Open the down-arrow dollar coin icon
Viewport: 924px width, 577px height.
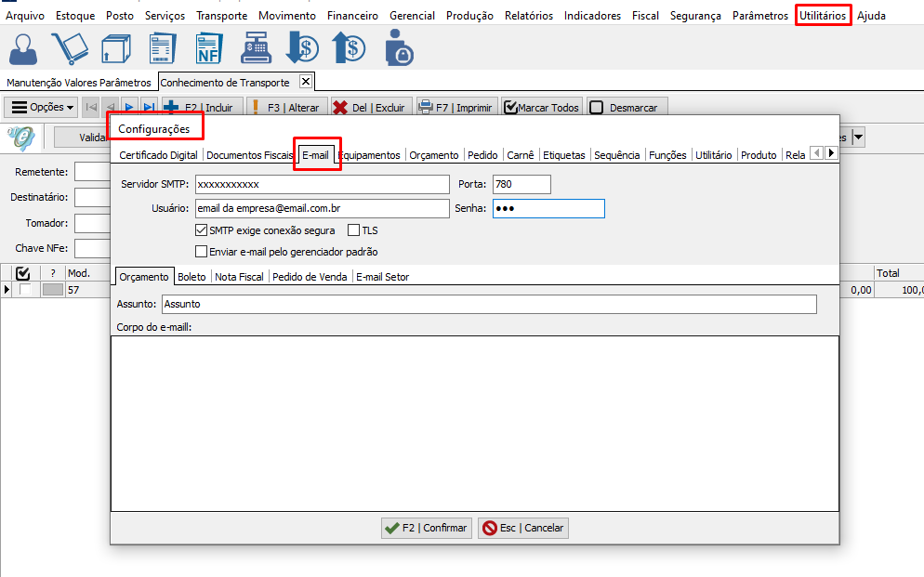point(302,48)
